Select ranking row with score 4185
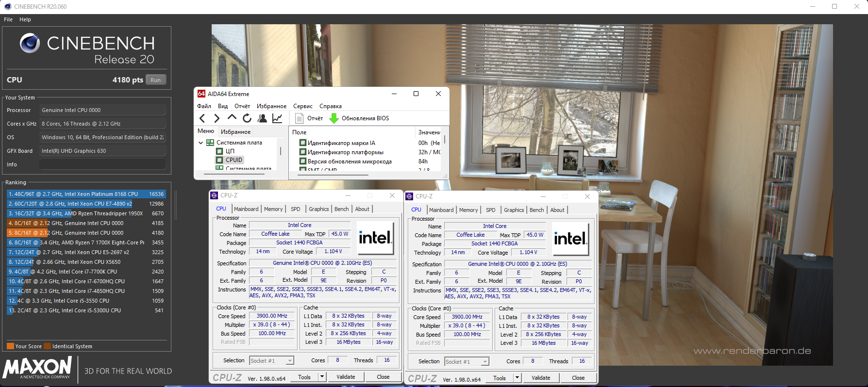Screen dimensions: 868x387 point(86,223)
